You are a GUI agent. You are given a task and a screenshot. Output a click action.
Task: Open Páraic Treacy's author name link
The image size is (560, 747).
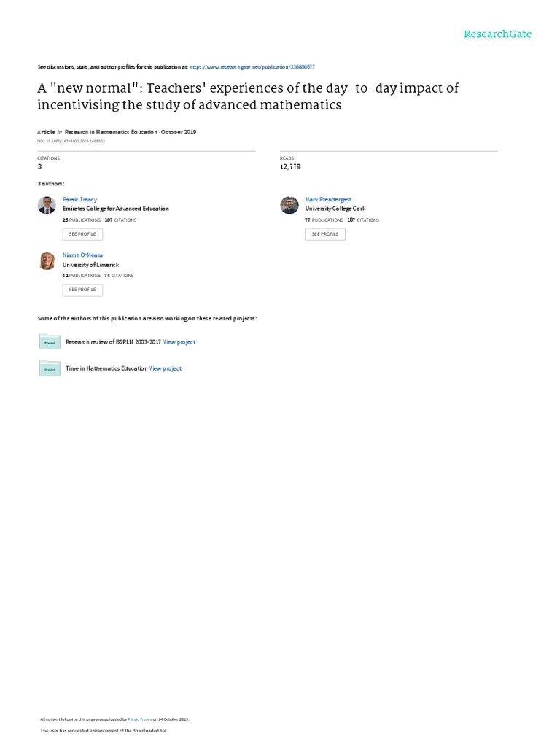pyautogui.click(x=79, y=199)
